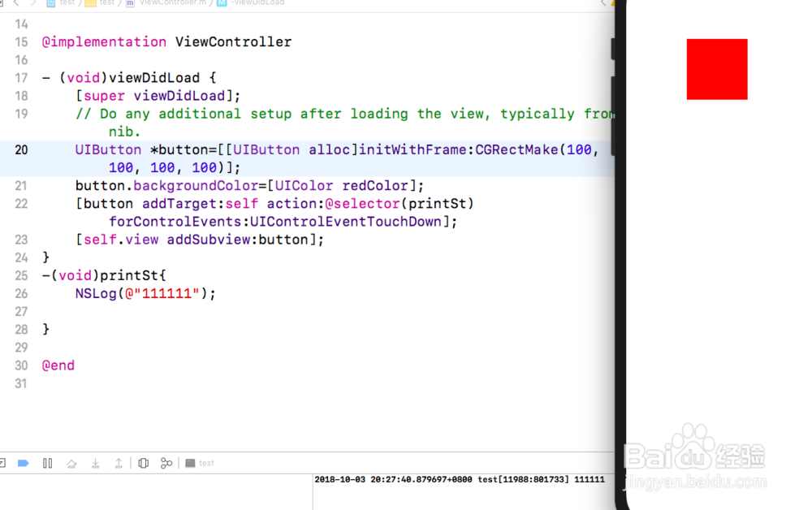Click the Step Out debug icon
812x510 pixels.
tap(119, 464)
